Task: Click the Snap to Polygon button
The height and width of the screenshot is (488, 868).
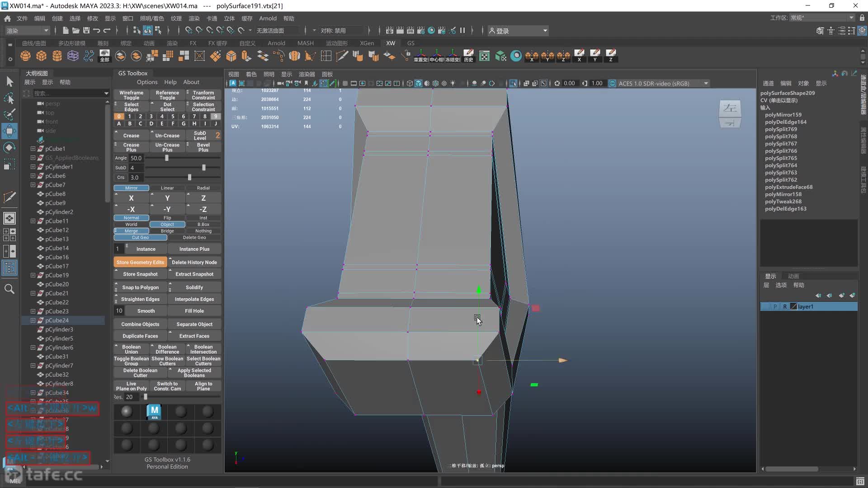Action: point(140,287)
